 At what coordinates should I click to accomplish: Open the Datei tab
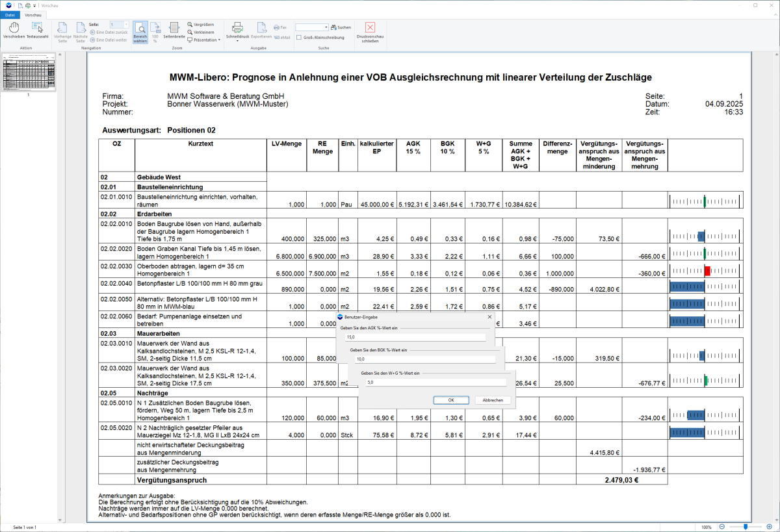pyautogui.click(x=10, y=14)
